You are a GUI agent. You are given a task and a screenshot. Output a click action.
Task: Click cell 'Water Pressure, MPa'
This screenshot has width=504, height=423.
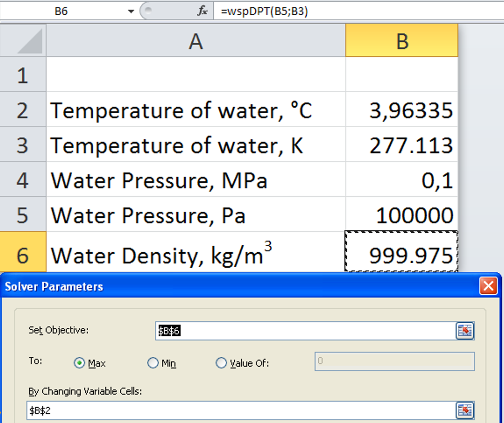coord(196,179)
